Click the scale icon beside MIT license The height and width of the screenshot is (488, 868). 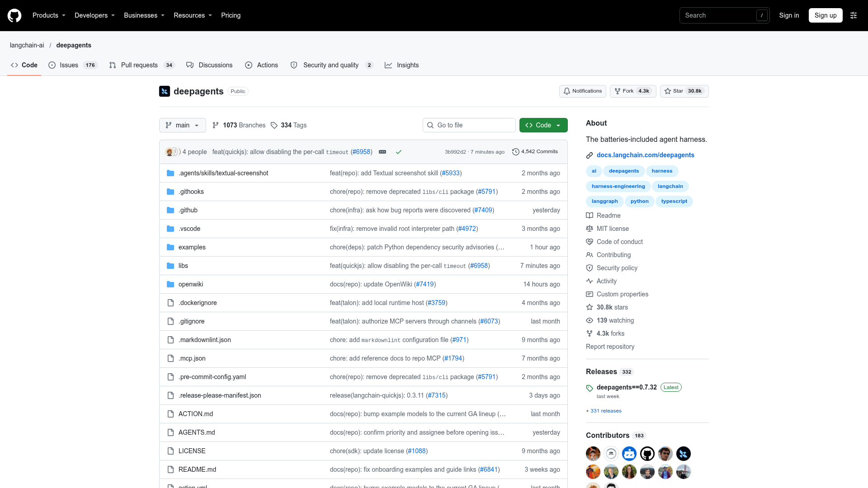coord(590,229)
